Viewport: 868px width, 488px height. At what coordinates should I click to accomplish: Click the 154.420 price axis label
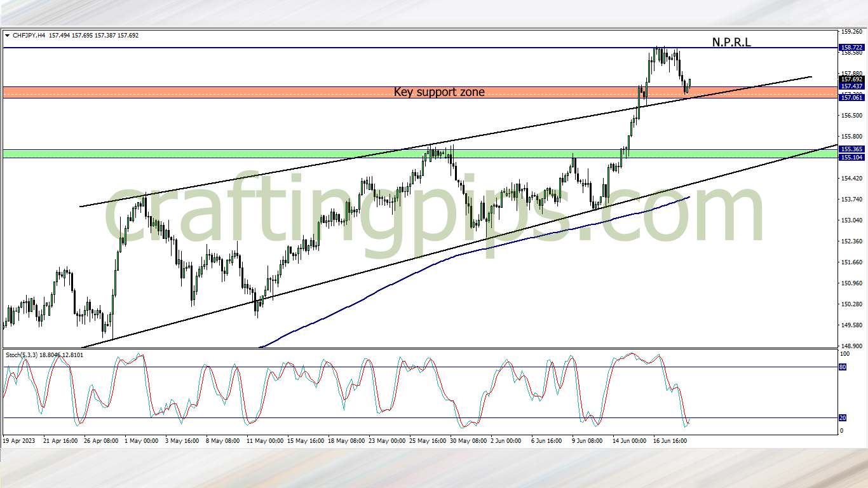coord(852,179)
